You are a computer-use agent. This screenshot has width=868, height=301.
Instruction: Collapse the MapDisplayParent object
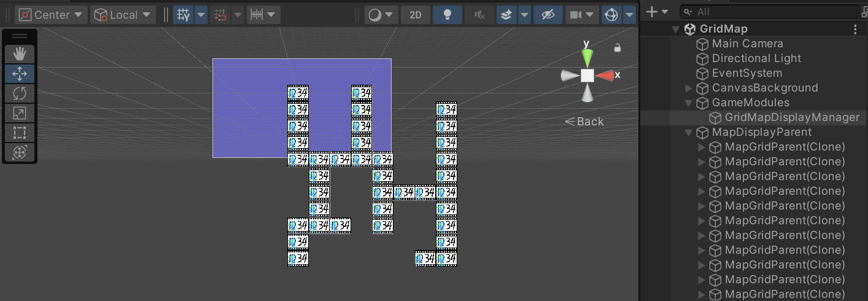[x=689, y=132]
